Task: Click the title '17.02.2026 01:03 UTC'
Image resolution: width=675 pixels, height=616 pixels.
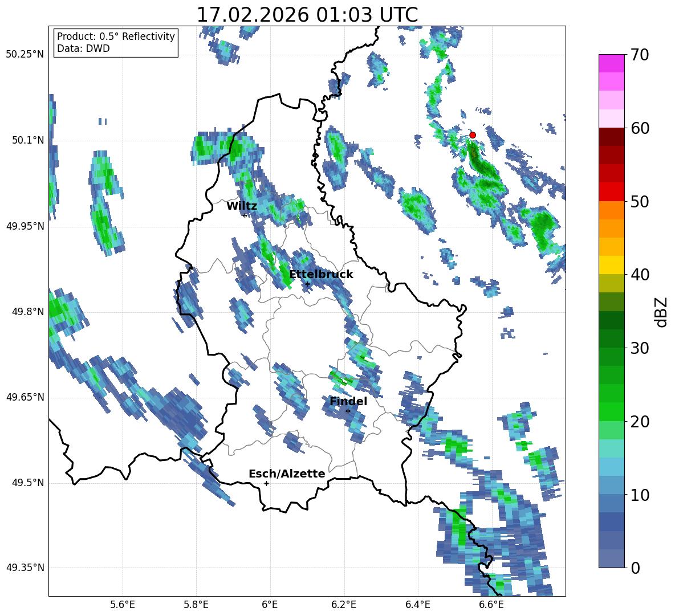Action: 307,15
